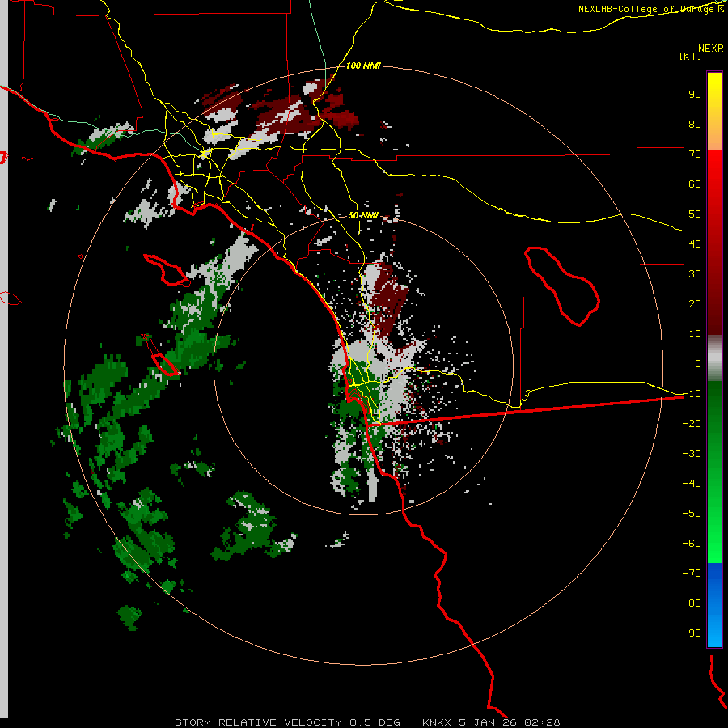Click the 10 value on velocity scale

pyautogui.click(x=695, y=334)
